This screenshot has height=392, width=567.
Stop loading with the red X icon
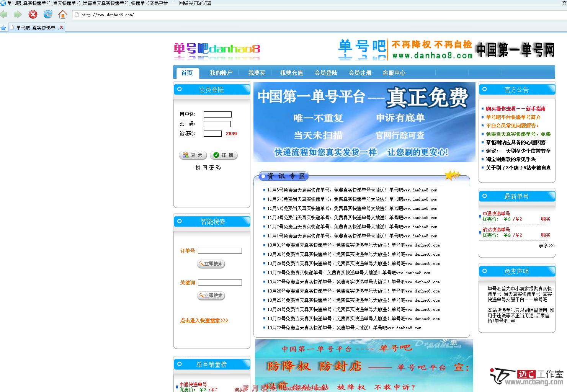tap(33, 15)
